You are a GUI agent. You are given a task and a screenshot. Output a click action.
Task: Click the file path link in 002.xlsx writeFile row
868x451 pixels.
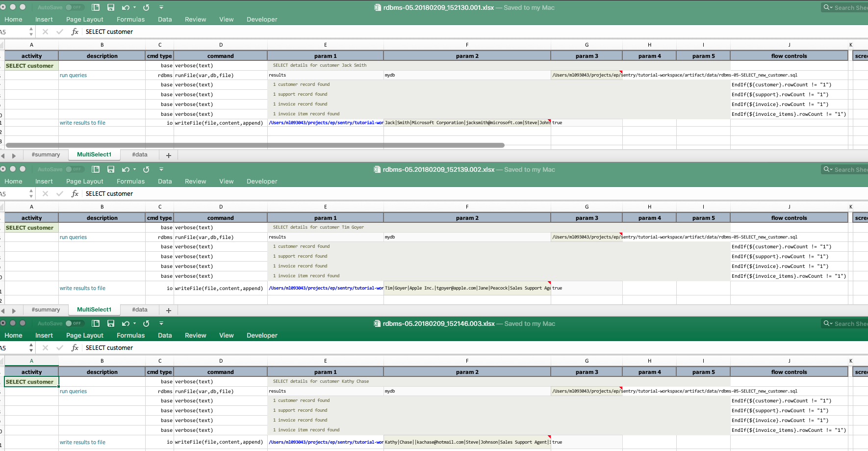[326, 288]
